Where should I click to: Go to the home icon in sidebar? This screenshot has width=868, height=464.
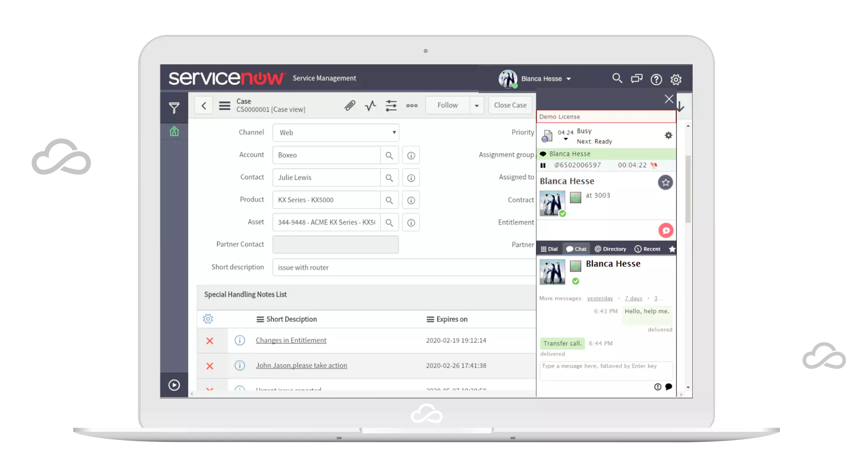point(174,131)
